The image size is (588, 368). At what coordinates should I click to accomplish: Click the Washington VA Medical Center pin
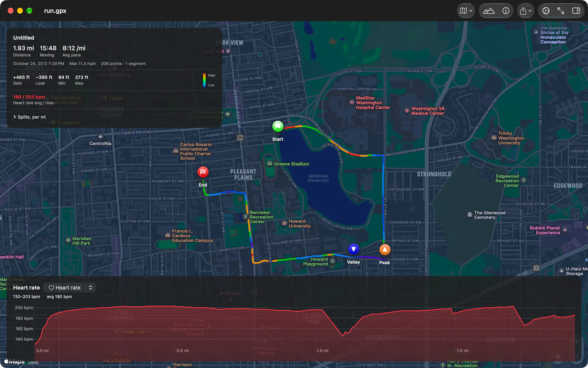point(407,111)
